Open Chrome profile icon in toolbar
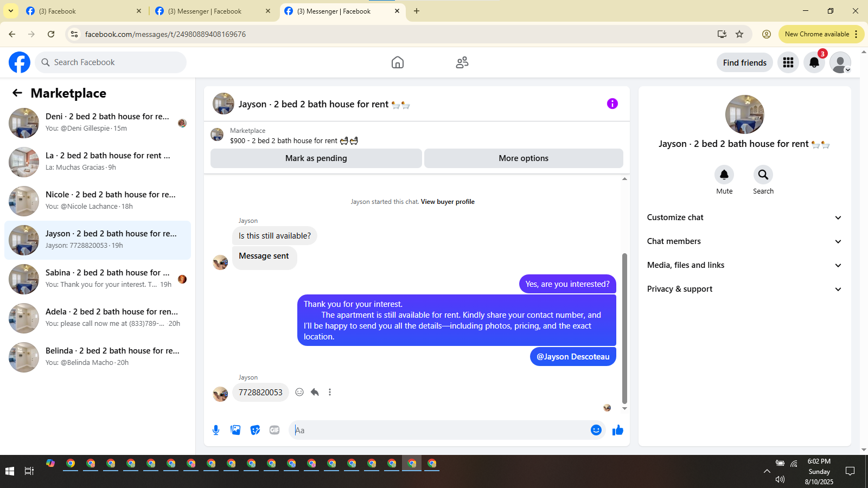 point(767,34)
